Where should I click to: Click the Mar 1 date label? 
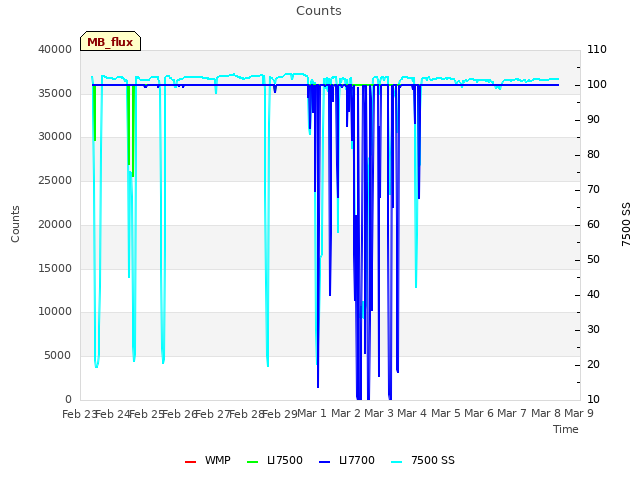click(x=312, y=413)
